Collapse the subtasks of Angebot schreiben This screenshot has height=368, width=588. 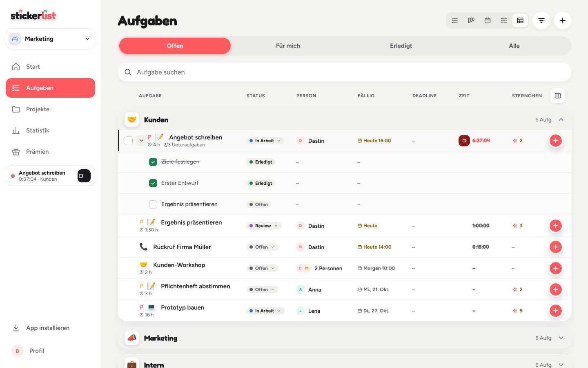pos(141,141)
